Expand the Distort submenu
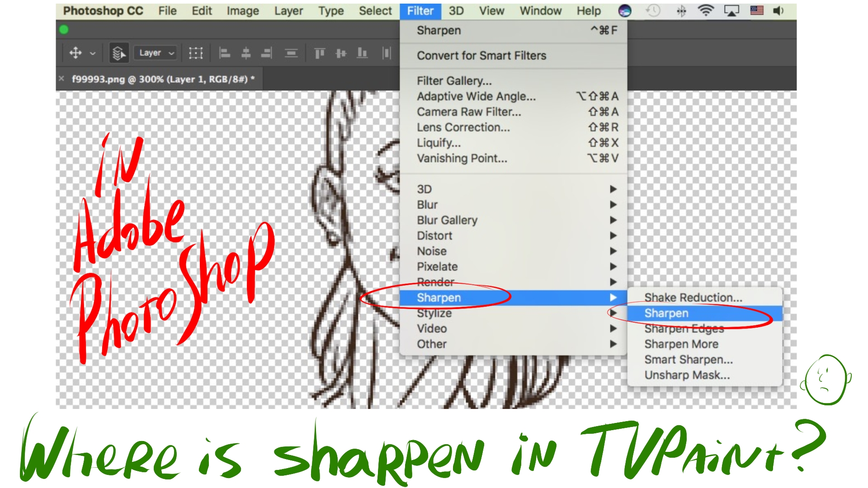The width and height of the screenshot is (868, 488). (x=514, y=236)
